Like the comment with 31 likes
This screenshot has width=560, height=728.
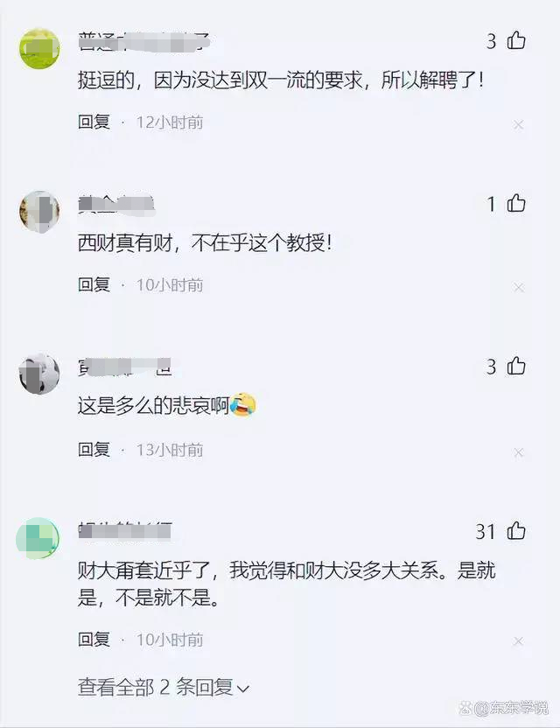[x=516, y=530]
